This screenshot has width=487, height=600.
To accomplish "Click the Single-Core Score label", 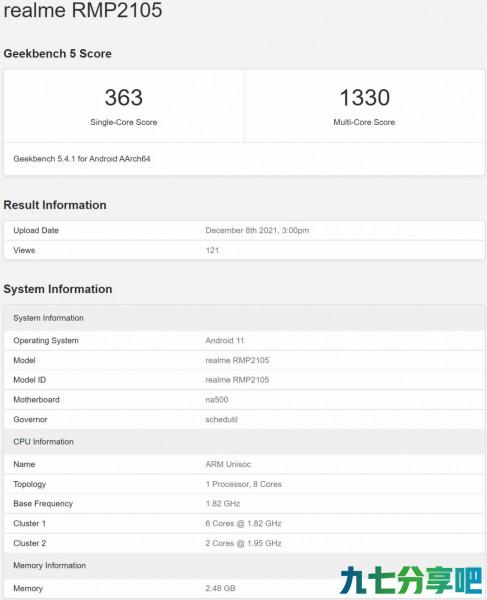I will click(124, 122).
